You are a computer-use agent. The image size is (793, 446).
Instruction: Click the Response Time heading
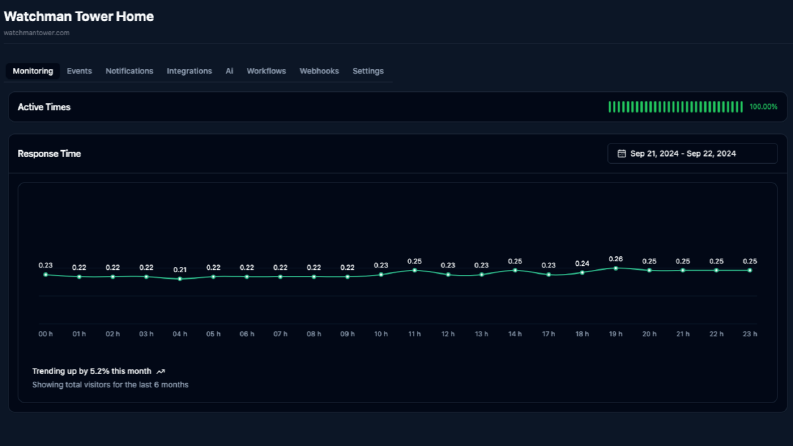(49, 154)
